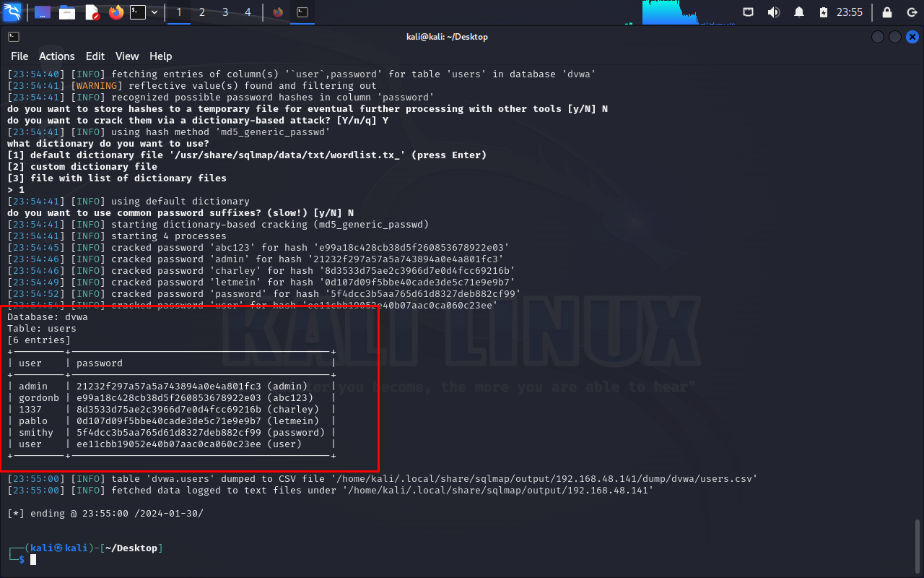Click the show desktop panel icon
Image resolution: width=924 pixels, height=578 pixels.
pos(43,12)
